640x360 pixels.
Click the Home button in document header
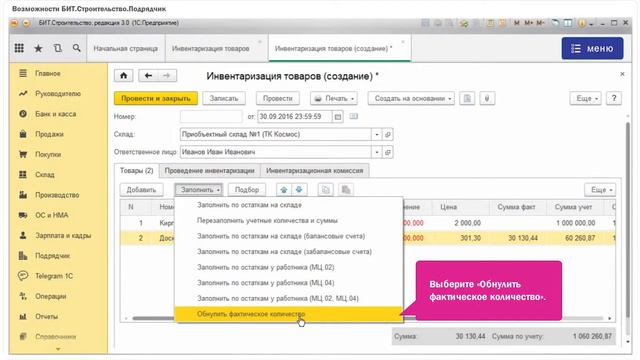[124, 76]
